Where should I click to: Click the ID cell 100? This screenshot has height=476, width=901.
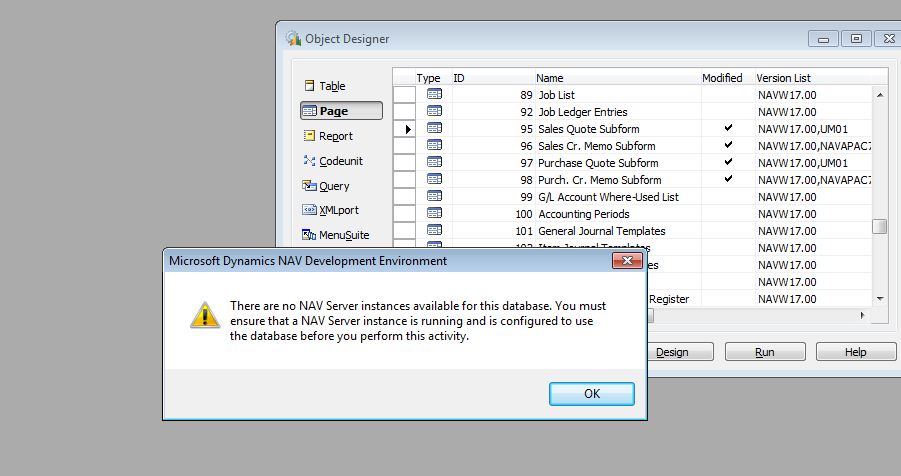tap(494, 214)
